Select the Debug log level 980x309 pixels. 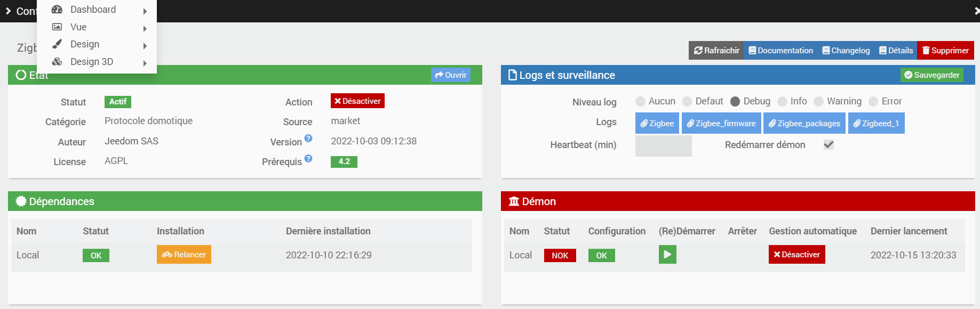[735, 101]
